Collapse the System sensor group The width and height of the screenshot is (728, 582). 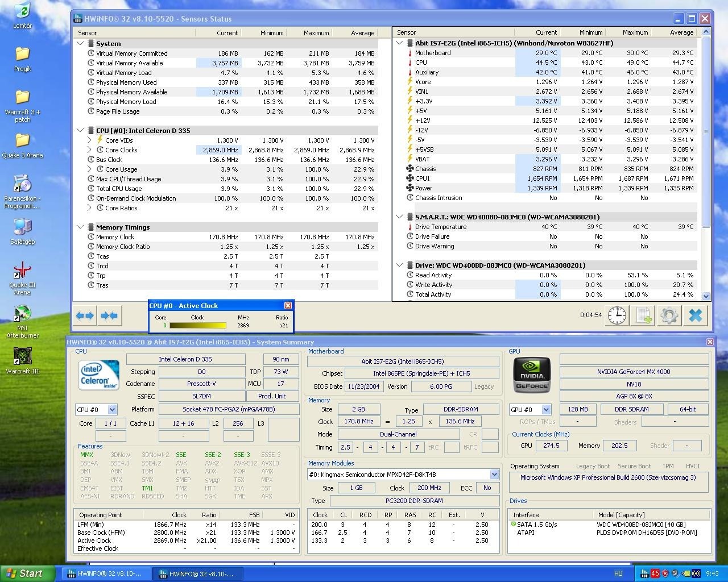click(x=80, y=43)
